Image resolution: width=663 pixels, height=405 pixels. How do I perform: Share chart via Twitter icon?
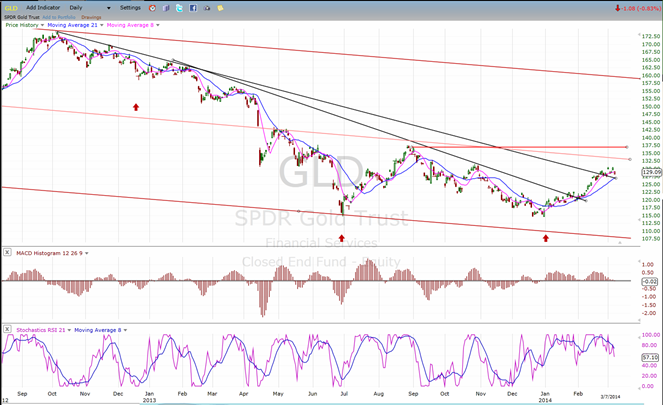(179, 8)
